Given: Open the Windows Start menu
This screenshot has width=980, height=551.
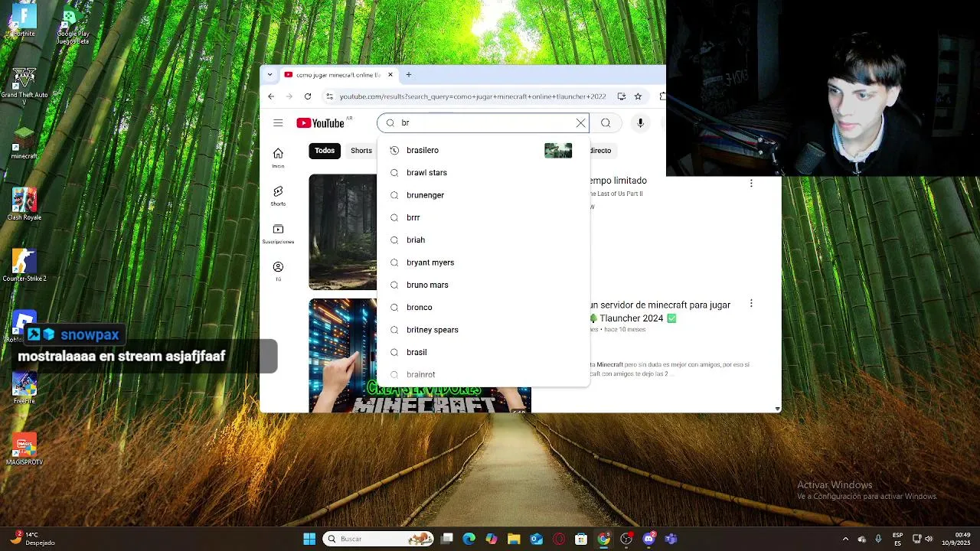Looking at the screenshot, I should pos(309,539).
